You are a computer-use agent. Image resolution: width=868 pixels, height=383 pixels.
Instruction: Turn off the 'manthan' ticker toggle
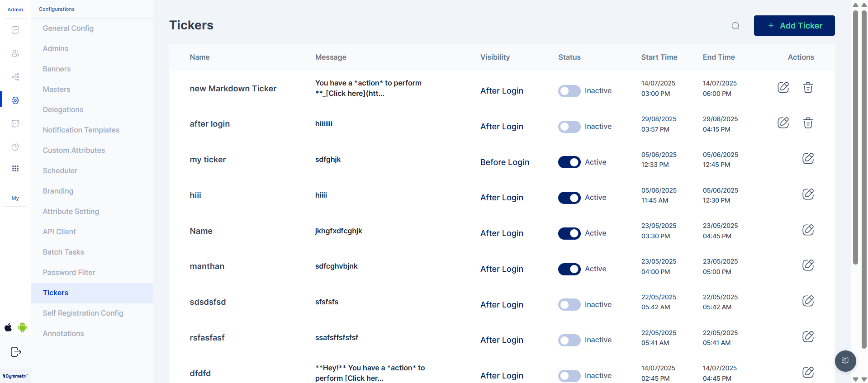click(569, 269)
